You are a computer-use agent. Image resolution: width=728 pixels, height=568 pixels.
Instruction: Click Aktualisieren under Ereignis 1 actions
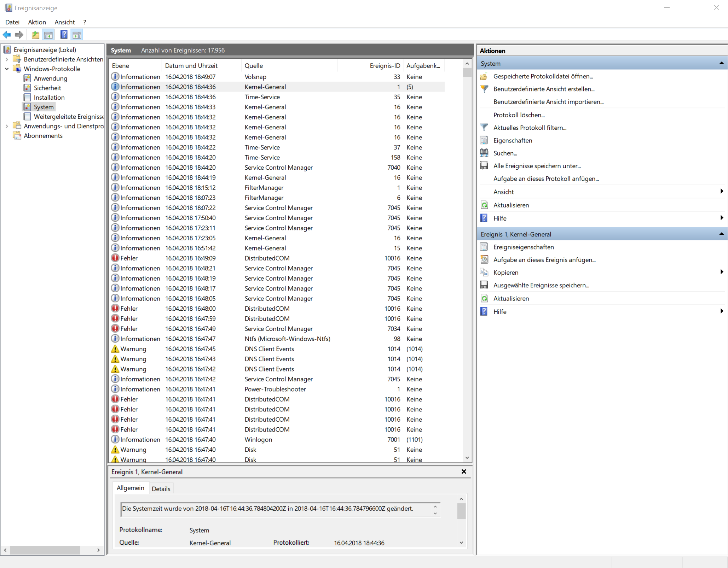(x=511, y=298)
